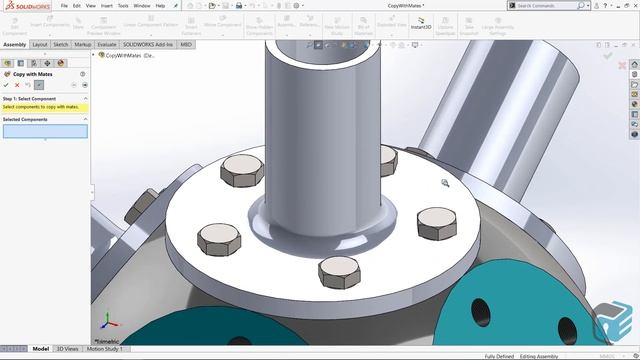Switch to the Motion Study 1 tab
Image resolution: width=640 pixels, height=360 pixels.
(x=105, y=349)
